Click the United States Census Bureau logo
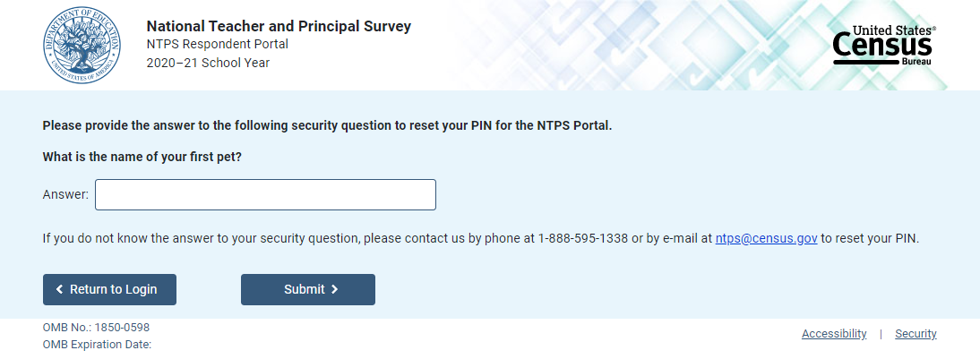Viewport: 980px width, 359px height. (884, 46)
